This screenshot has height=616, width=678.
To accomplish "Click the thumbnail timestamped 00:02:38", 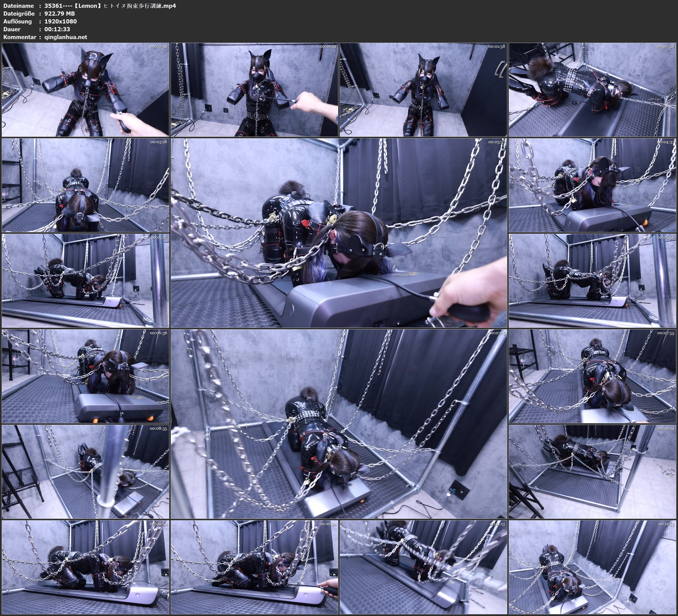I will coord(592,90).
